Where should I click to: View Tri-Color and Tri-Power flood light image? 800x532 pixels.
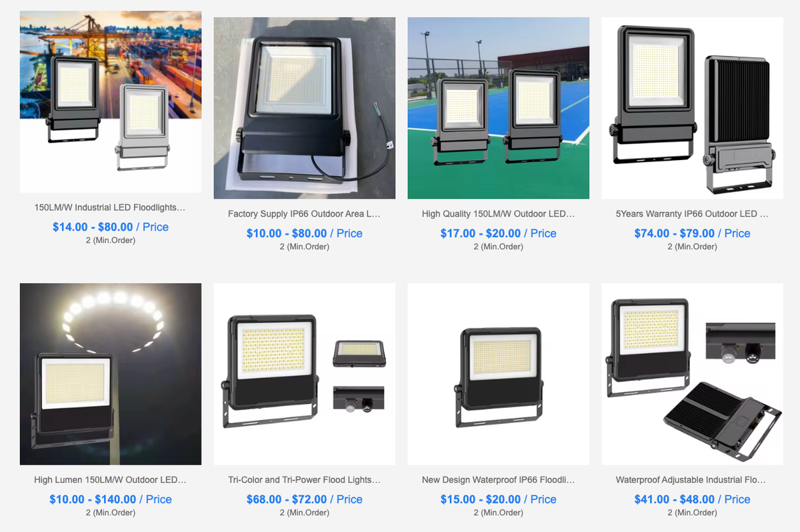click(305, 374)
